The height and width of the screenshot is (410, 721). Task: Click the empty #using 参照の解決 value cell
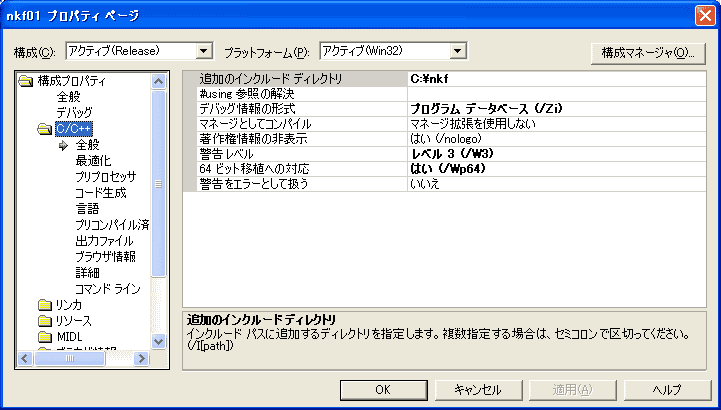[x=556, y=94]
